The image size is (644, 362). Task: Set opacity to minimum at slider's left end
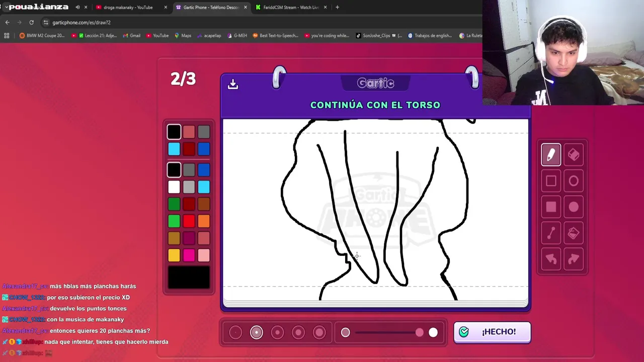(x=345, y=332)
